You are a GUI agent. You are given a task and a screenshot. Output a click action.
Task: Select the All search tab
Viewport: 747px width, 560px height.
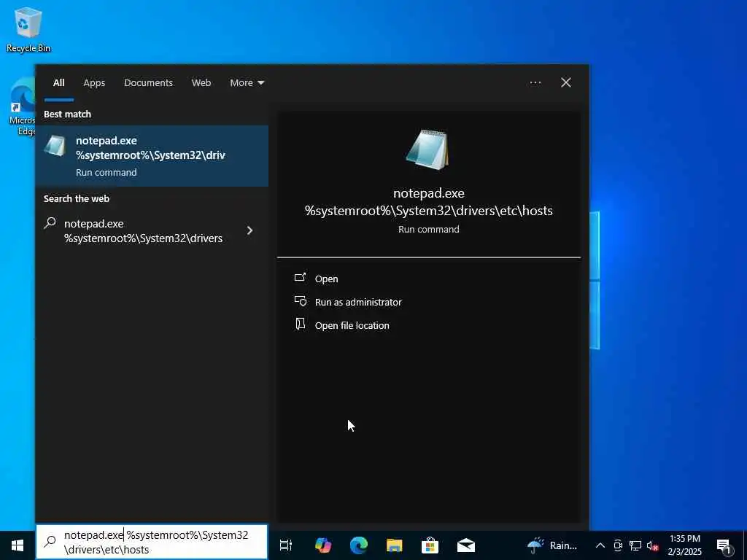pos(58,83)
